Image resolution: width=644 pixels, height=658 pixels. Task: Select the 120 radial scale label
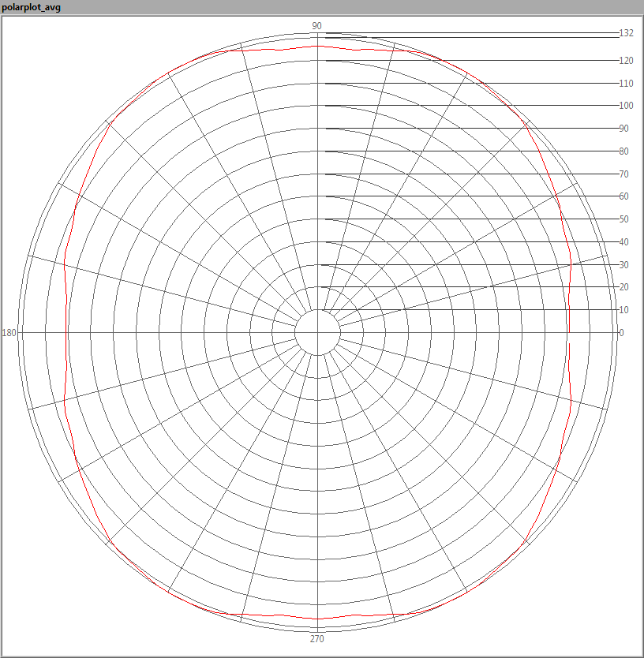627,61
